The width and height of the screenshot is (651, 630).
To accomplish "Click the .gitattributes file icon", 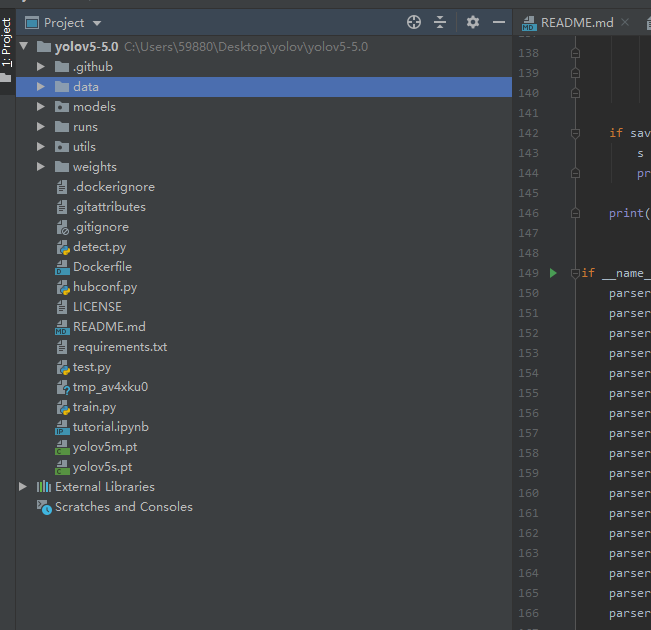I will point(62,207).
